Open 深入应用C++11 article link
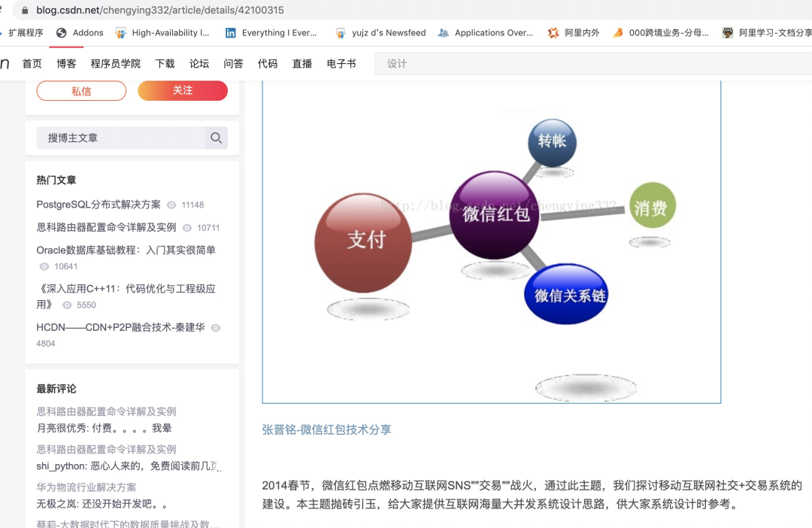The height and width of the screenshot is (528, 812). [126, 296]
